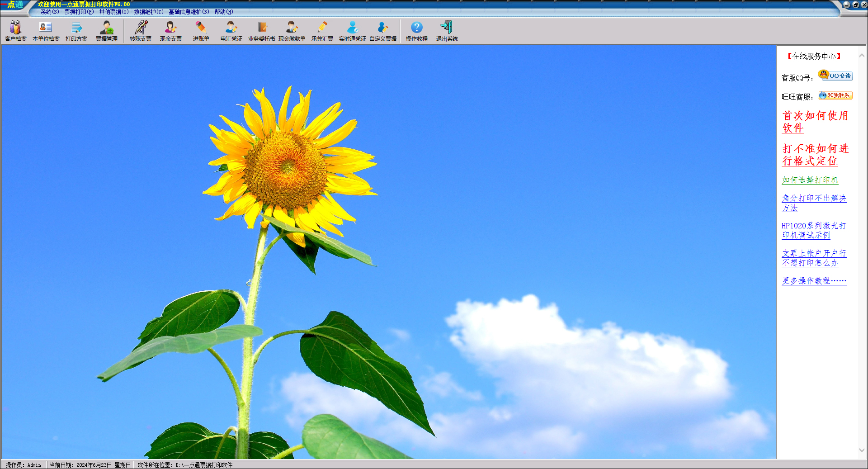Click the 打印方案 print scheme icon

[x=76, y=31]
